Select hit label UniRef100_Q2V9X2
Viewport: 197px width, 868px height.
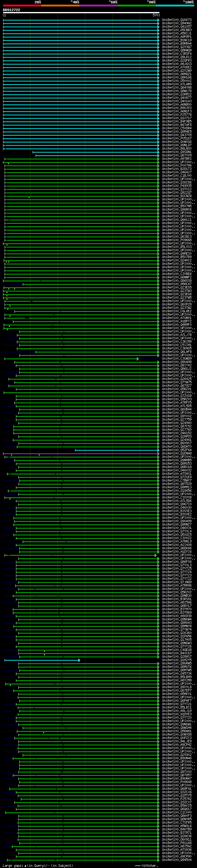(176, 755)
